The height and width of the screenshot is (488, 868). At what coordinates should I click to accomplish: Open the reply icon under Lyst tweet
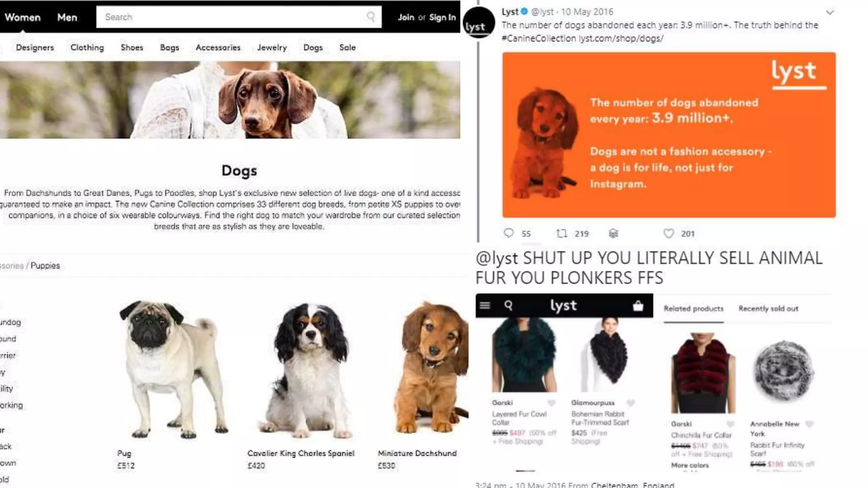click(509, 233)
